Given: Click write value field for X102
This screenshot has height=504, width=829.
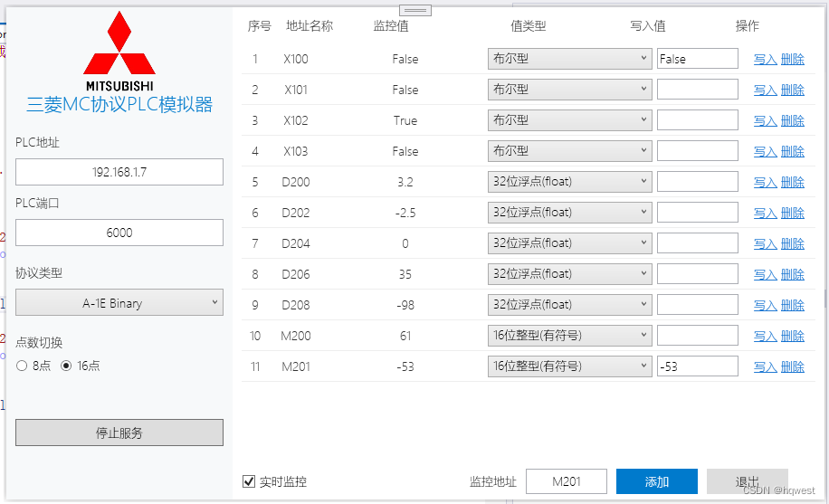Looking at the screenshot, I should coord(698,120).
